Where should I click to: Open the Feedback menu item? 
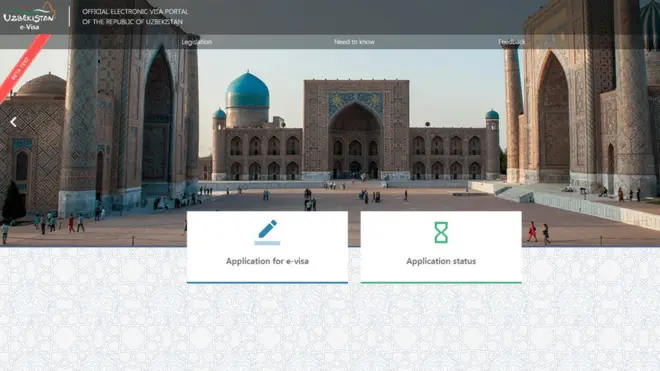pos(511,42)
